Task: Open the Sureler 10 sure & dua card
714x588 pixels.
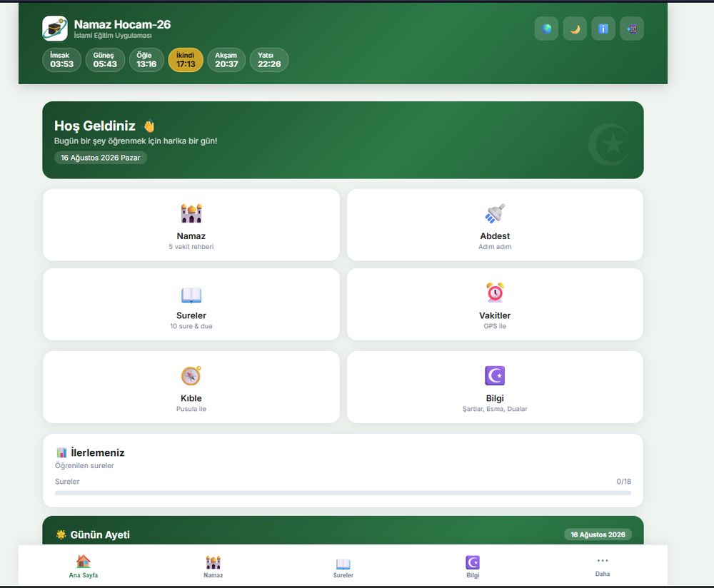Action: point(191,304)
